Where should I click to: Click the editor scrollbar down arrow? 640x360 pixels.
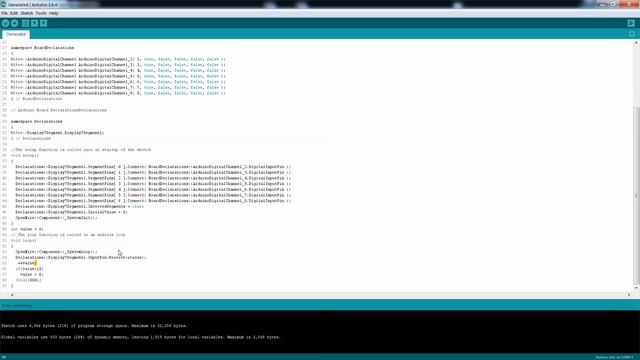point(636,287)
